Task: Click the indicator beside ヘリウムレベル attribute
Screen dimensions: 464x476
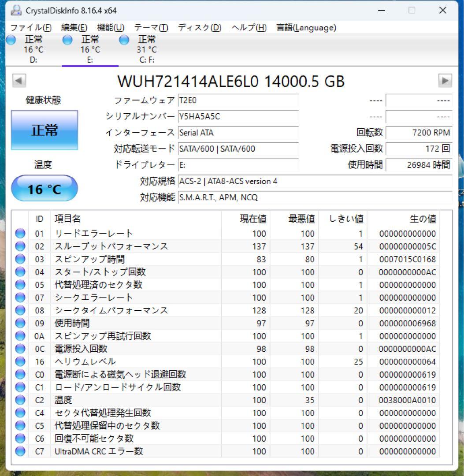Action: click(20, 361)
